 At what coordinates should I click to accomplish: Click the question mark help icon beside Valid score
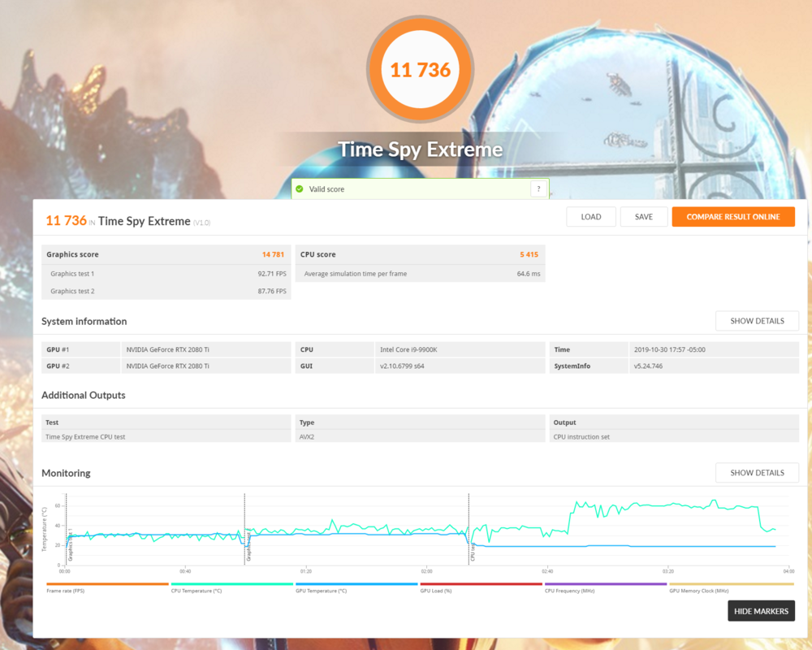point(538,189)
